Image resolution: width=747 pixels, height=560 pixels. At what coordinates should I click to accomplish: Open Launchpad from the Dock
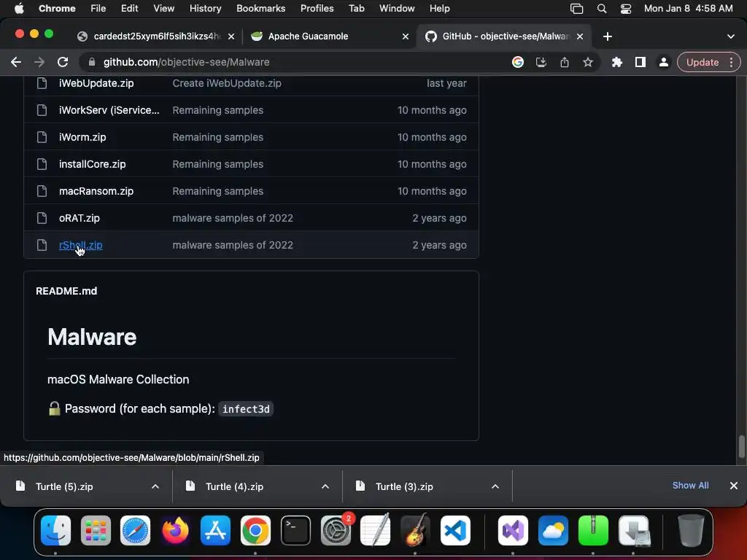tap(96, 531)
